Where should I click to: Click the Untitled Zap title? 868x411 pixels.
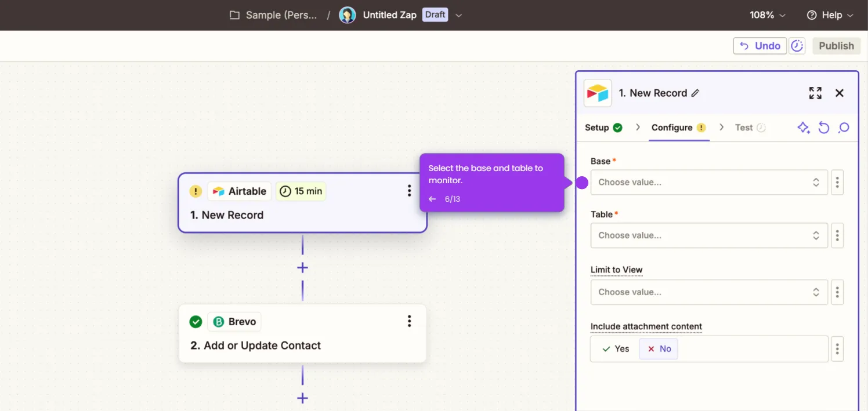click(389, 15)
